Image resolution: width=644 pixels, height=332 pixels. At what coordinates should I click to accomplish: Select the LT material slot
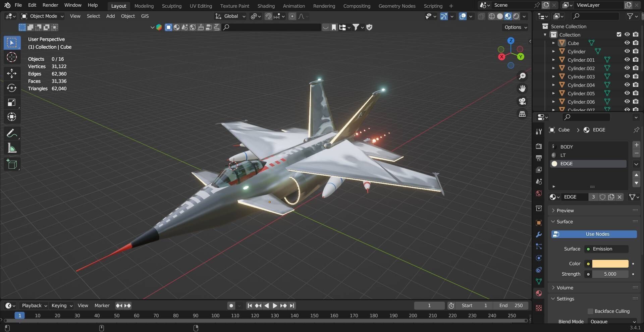588,155
